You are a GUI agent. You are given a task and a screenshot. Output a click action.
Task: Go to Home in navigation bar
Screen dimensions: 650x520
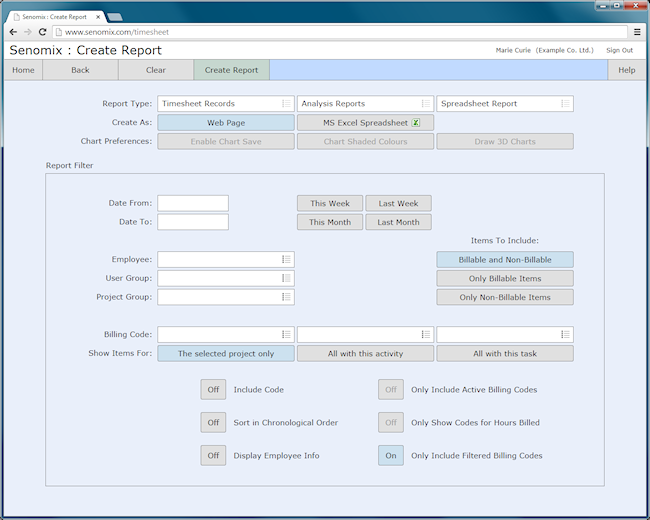[x=23, y=70]
